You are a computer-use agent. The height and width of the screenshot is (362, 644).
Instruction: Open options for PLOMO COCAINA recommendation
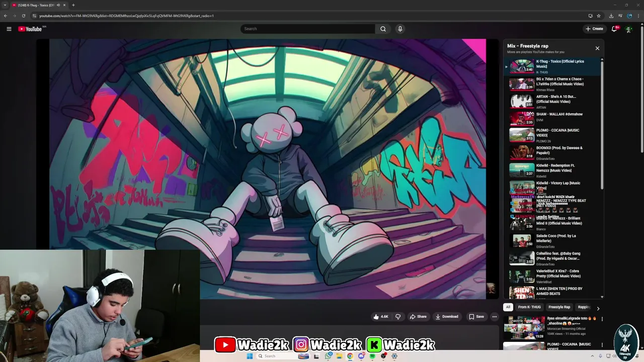pyautogui.click(x=602, y=345)
